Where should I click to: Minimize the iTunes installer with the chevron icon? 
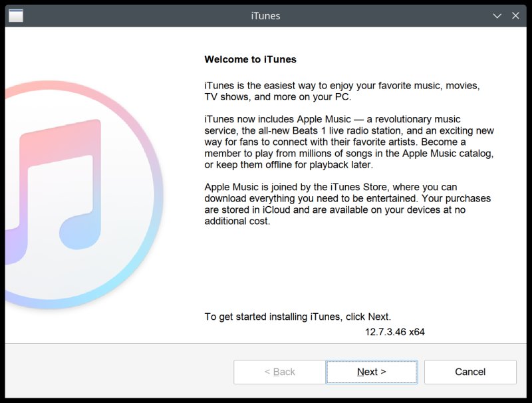497,16
